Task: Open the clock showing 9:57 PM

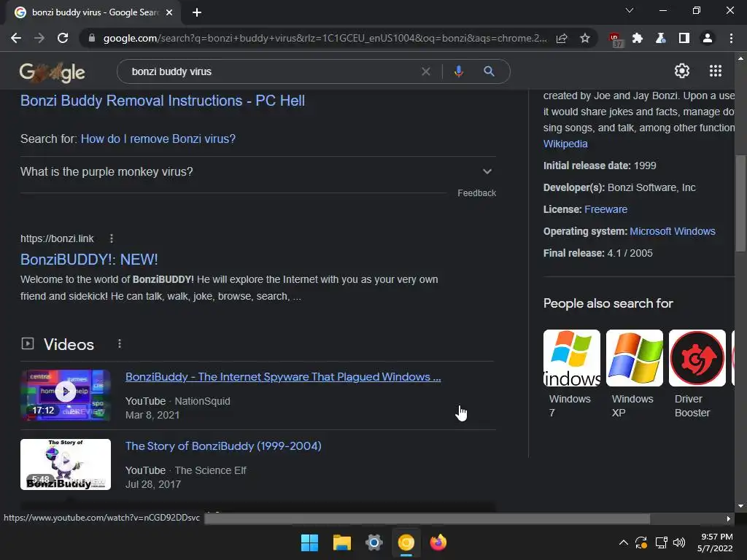Action: tap(715, 542)
